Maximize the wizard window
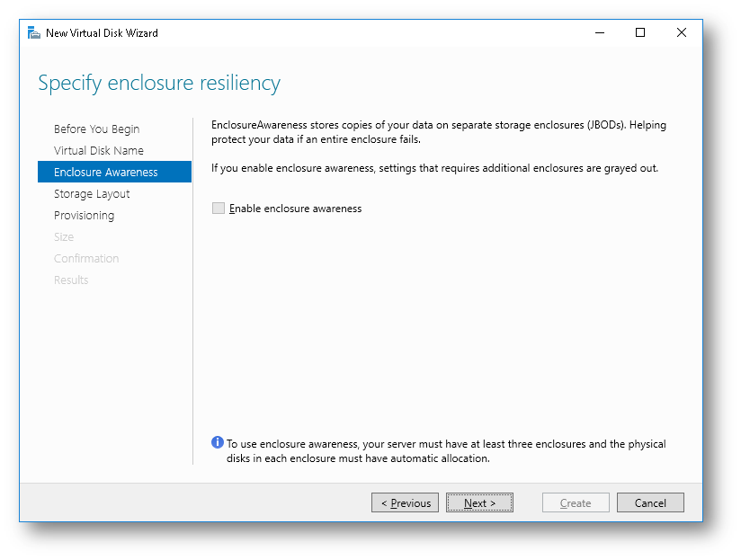The image size is (741, 560). point(640,32)
